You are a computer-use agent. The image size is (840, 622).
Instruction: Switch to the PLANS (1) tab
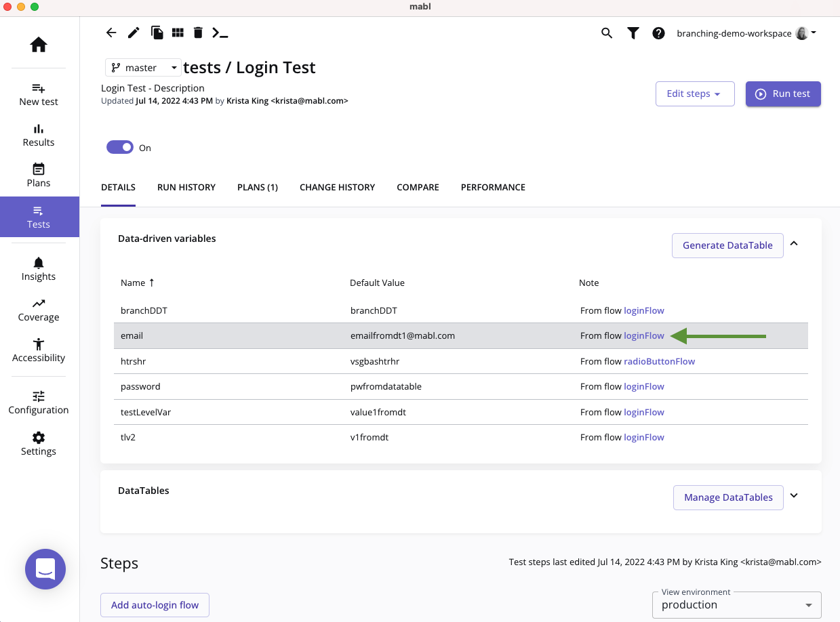pyautogui.click(x=258, y=188)
